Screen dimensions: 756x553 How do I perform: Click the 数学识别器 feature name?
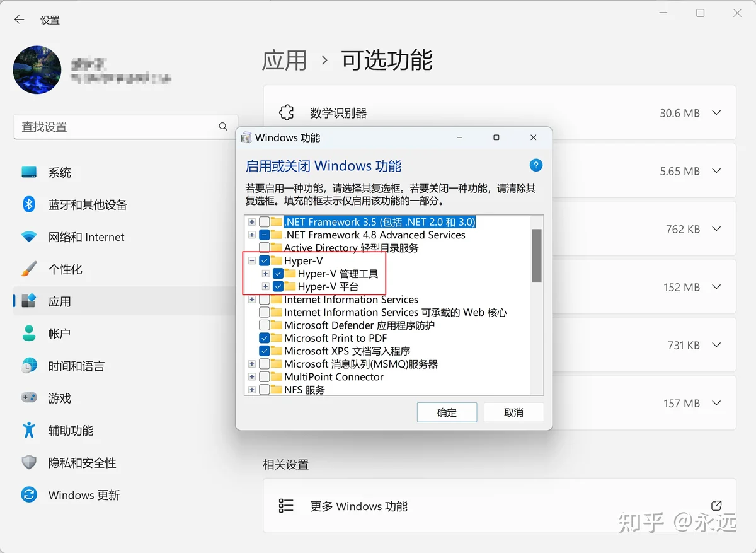click(x=338, y=114)
